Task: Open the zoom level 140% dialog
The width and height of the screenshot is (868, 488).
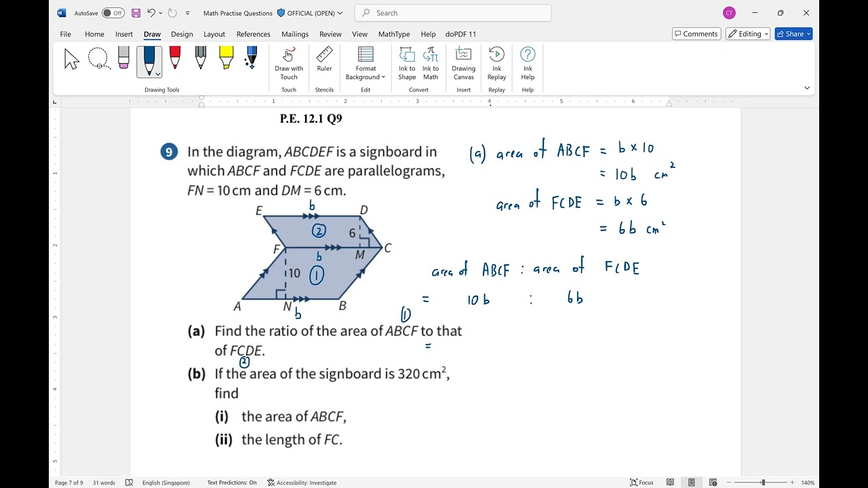Action: pos(807,483)
